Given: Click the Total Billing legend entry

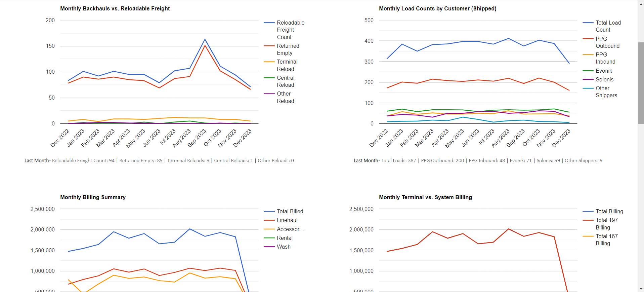Looking at the screenshot, I should (603, 211).
